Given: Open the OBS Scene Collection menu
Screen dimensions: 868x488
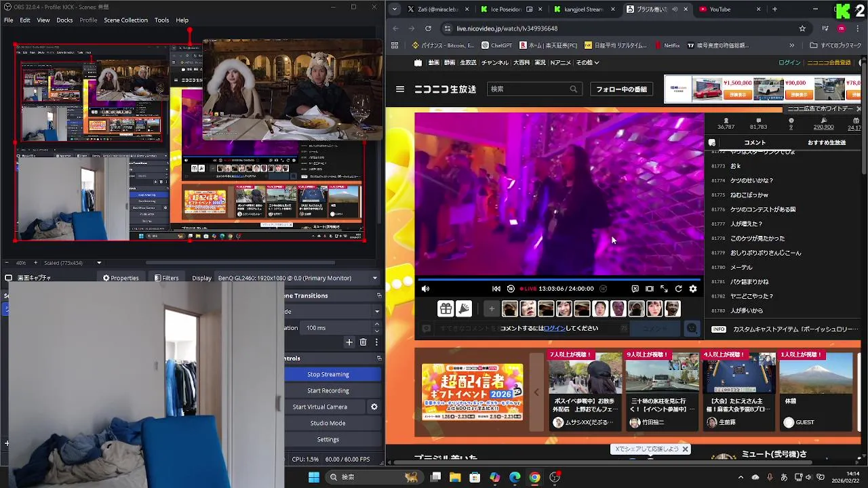Looking at the screenshot, I should click(125, 20).
